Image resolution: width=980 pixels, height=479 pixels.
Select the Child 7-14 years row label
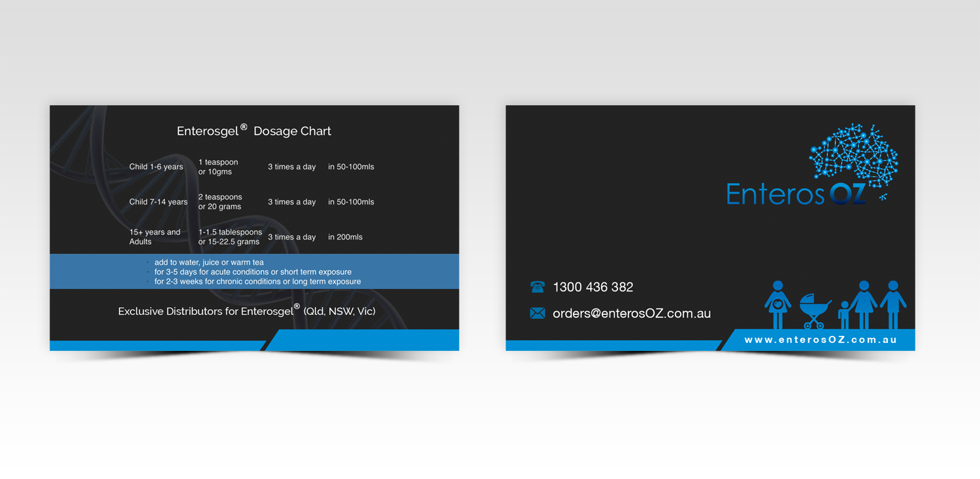(x=157, y=202)
